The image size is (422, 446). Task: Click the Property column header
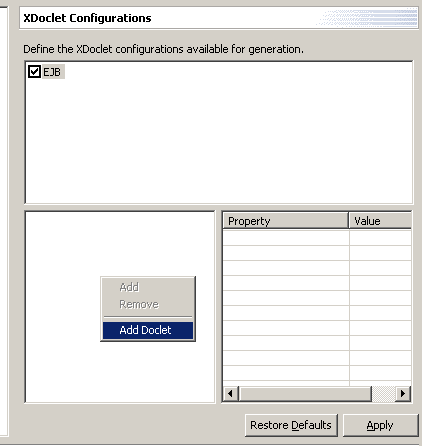tap(285, 221)
